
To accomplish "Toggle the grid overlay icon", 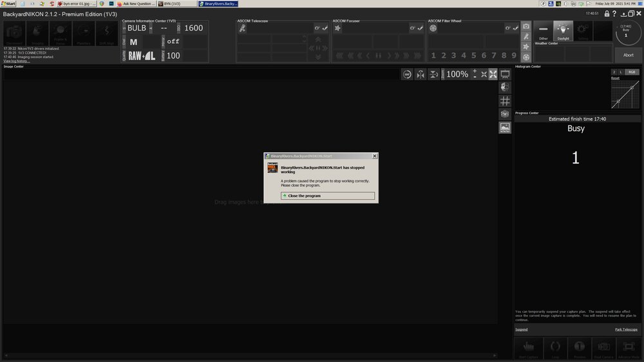I will coord(505,101).
